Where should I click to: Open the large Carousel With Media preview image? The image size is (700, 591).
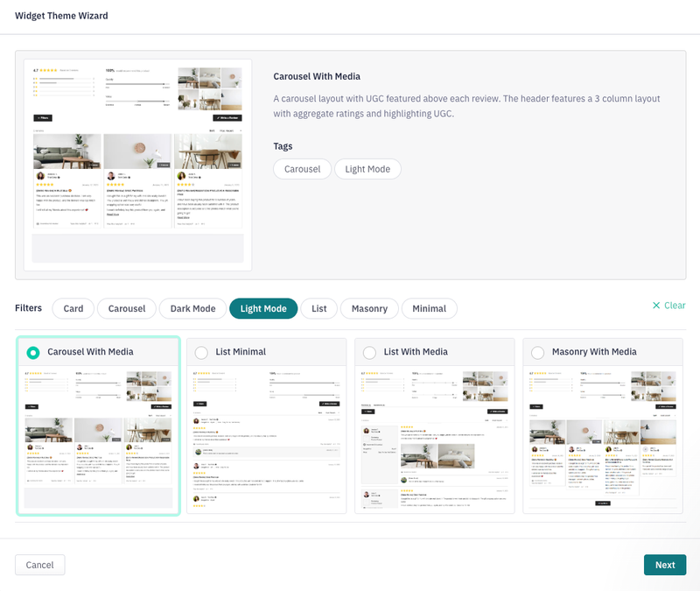(137, 165)
